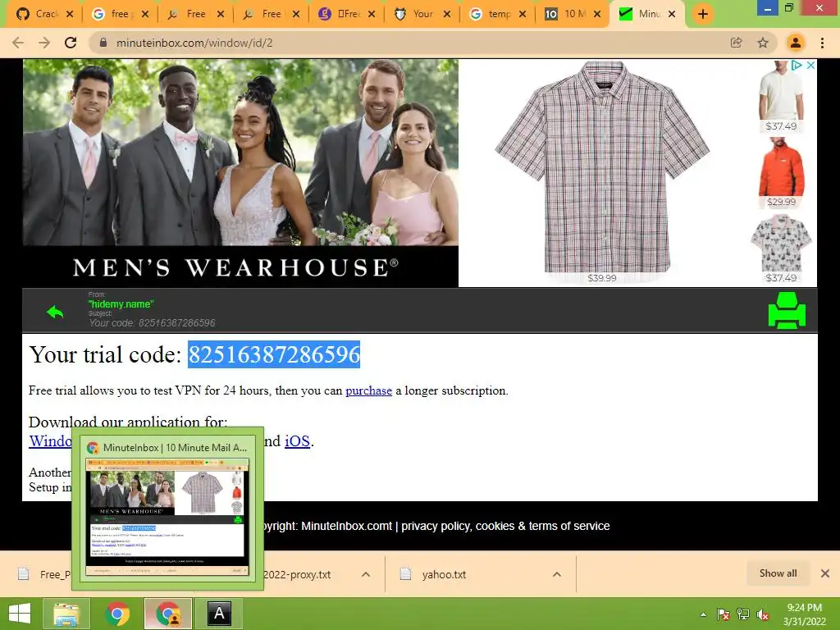Click the green printer icon
Screen dimensions: 840x630
click(x=787, y=310)
